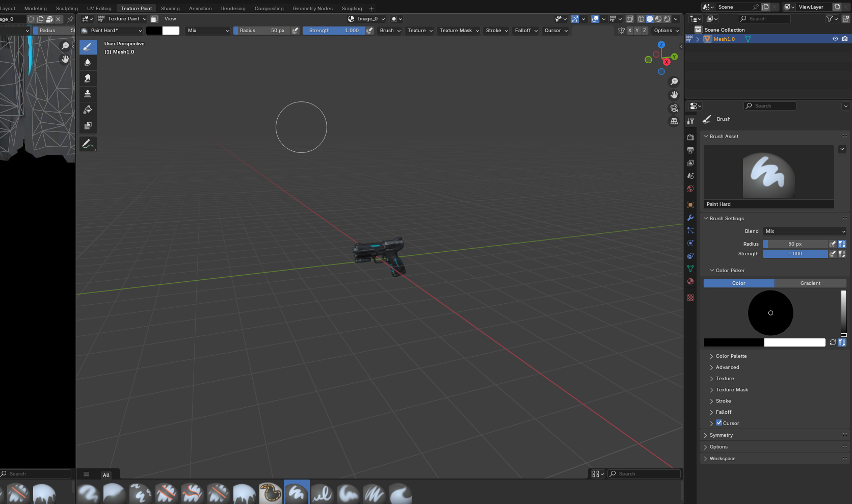Select the Mask tool
Viewport: 852px width, 504px height.
pos(88,125)
